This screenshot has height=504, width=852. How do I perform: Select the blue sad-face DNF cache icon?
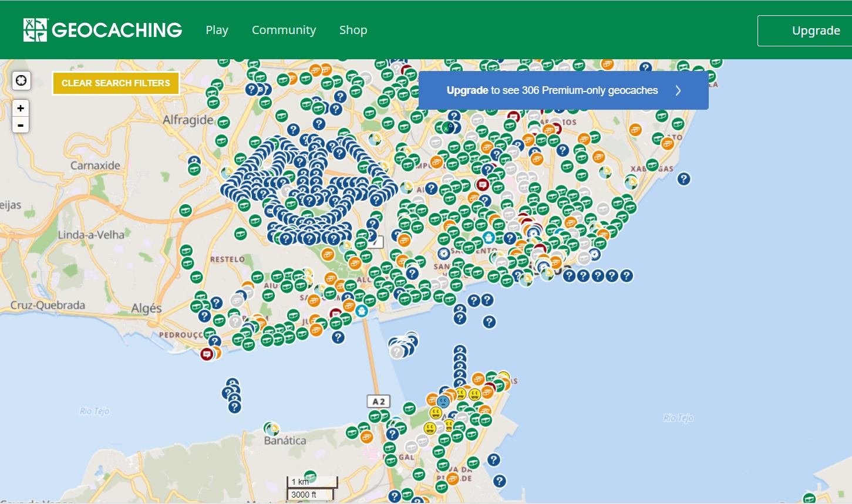coord(443,402)
